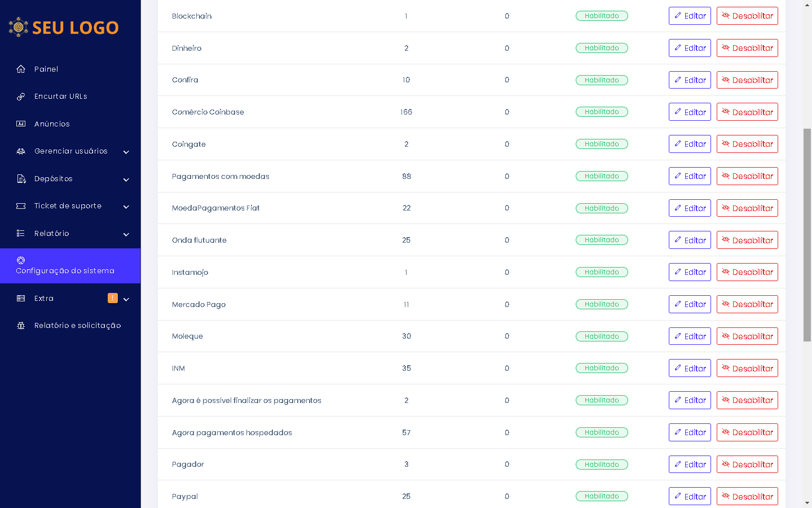Image resolution: width=812 pixels, height=508 pixels.
Task: Edit the Instamojo gateway
Action: [690, 272]
